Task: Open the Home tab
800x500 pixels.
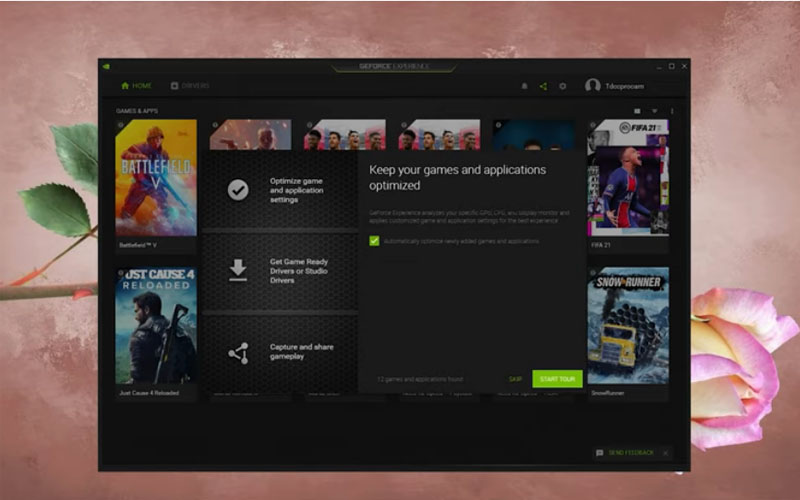Action: [136, 86]
